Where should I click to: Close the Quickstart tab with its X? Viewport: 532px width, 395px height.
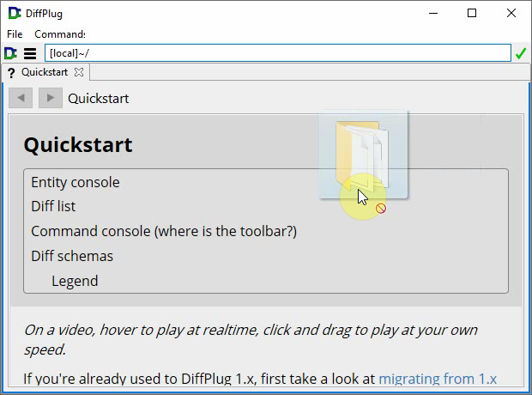point(79,73)
